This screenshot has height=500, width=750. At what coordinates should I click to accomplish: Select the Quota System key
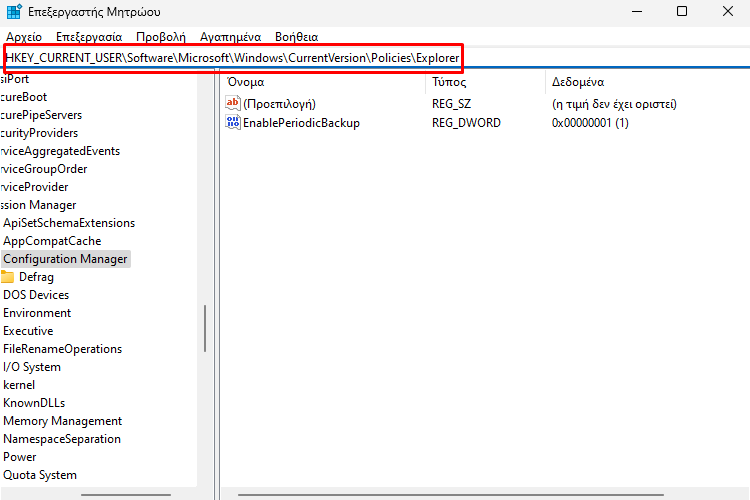(40, 475)
